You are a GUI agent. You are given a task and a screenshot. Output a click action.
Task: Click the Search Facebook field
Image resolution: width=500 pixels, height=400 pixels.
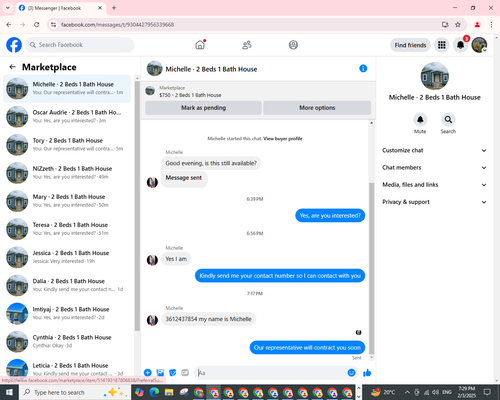(80, 45)
